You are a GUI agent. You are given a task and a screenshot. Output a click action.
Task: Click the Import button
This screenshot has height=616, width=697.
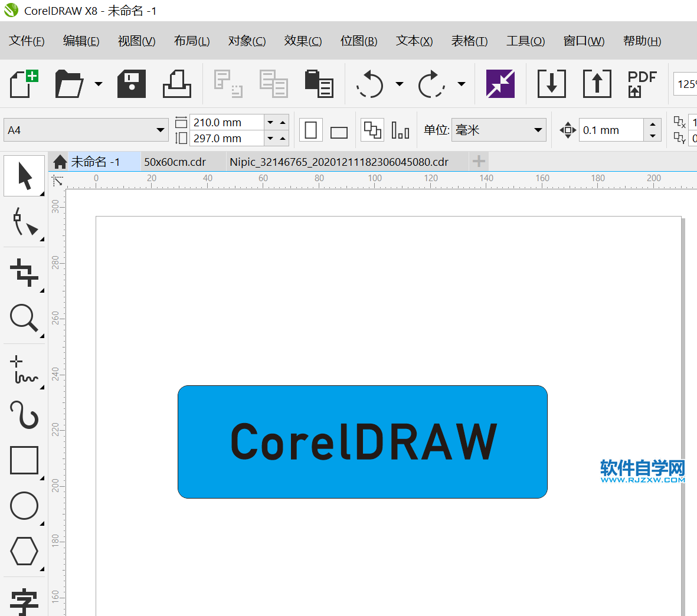[x=551, y=84]
